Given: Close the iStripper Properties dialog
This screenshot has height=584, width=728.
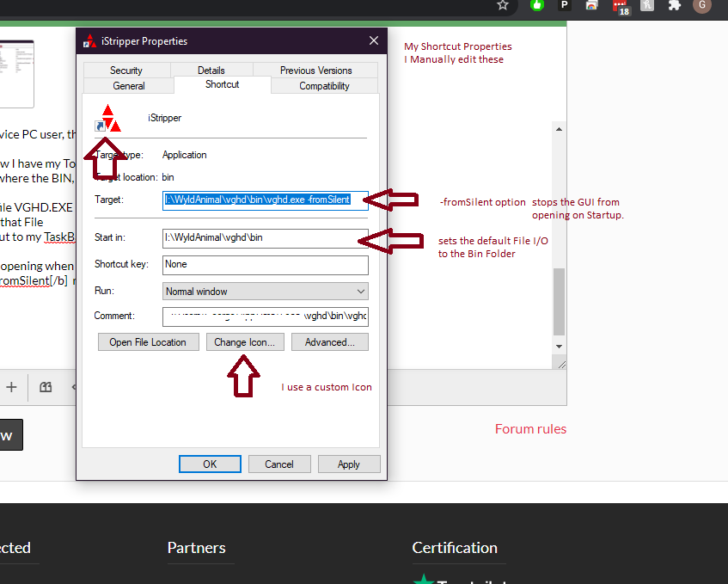Looking at the screenshot, I should pos(374,41).
